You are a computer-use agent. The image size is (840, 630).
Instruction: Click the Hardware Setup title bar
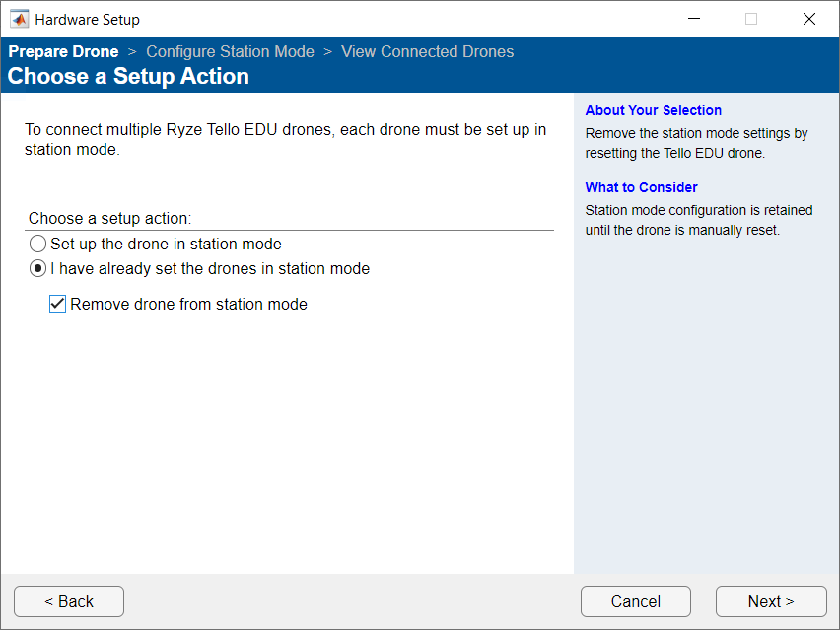point(394,18)
